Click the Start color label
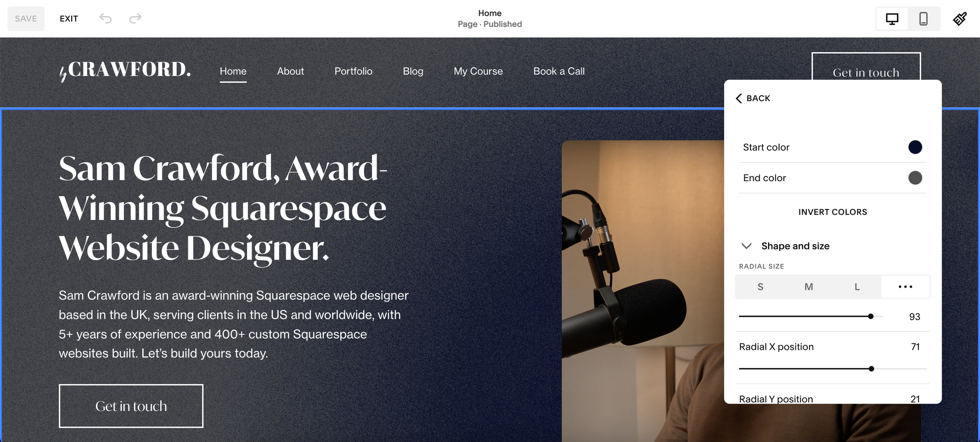Viewport: 980px width, 442px height. click(x=766, y=147)
